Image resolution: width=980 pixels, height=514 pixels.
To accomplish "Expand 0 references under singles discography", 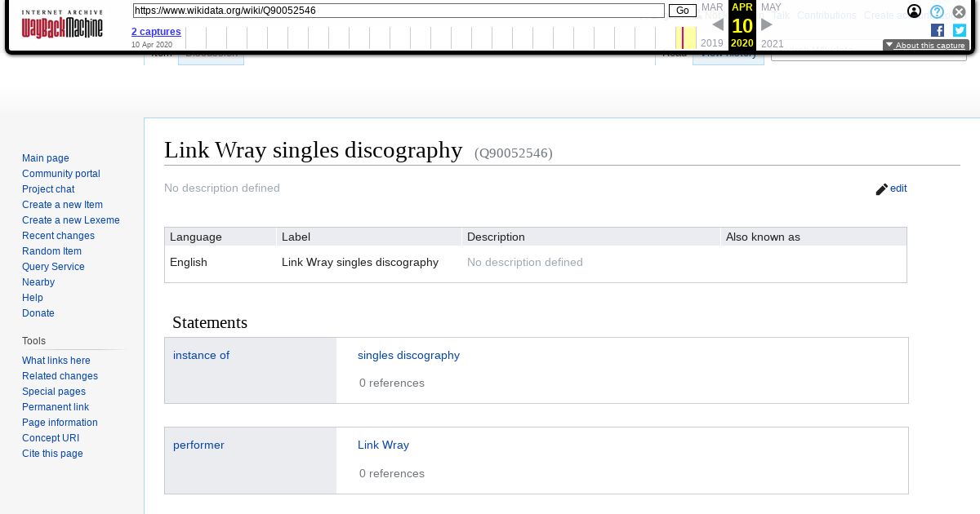I will tap(392, 383).
